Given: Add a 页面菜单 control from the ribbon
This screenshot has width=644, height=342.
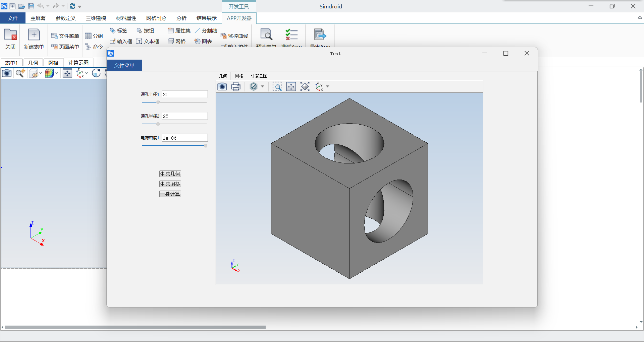Looking at the screenshot, I should (x=65, y=47).
